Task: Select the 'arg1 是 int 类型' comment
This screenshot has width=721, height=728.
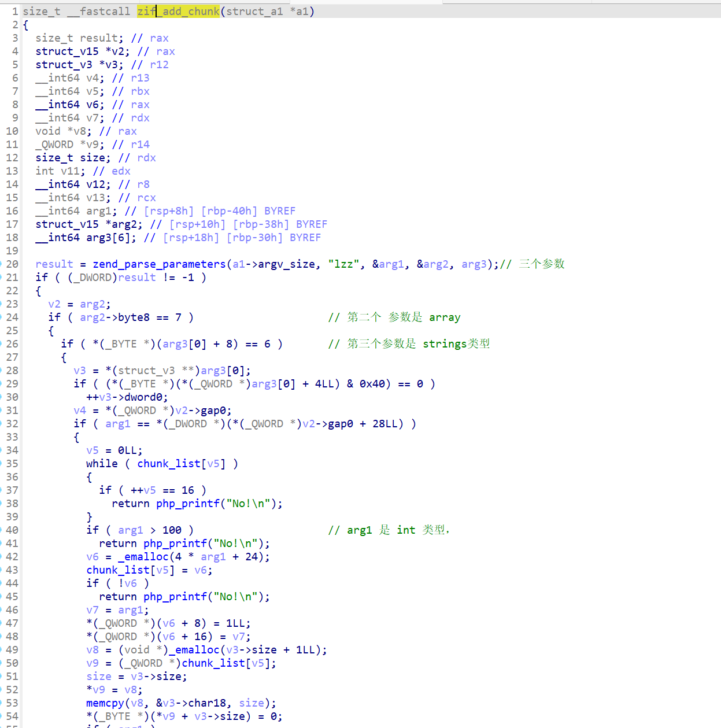Action: tap(397, 530)
